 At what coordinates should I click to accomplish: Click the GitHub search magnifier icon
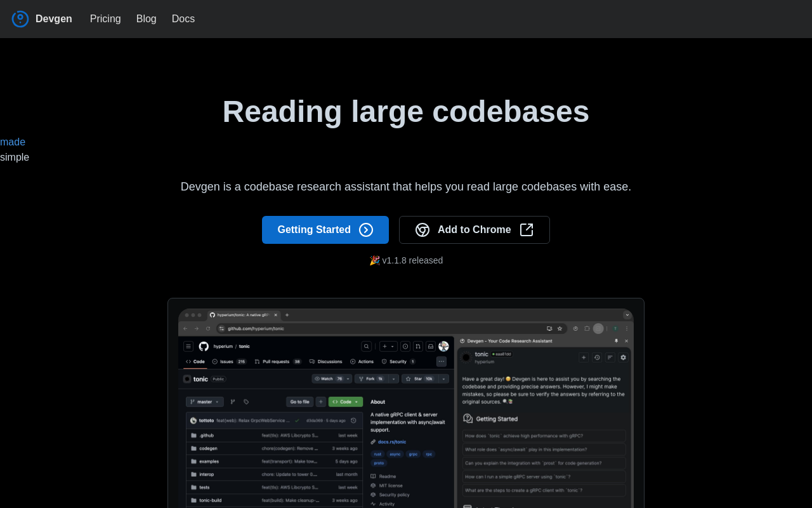(x=366, y=346)
